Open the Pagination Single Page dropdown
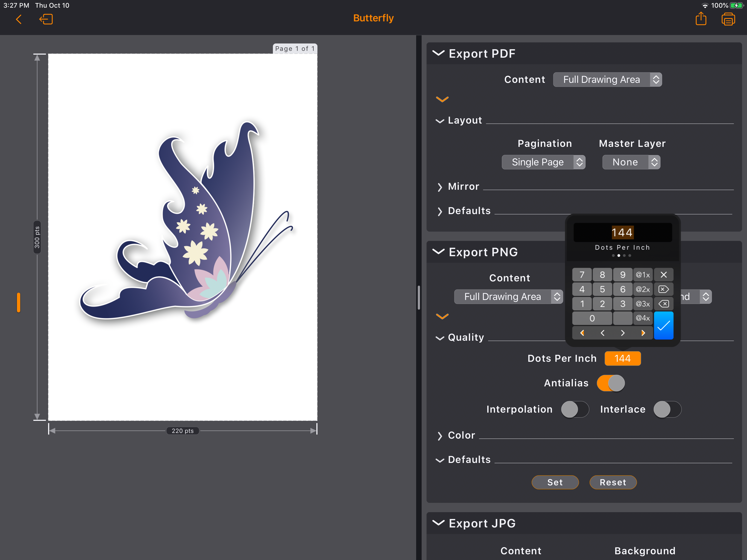Viewport: 747px width, 560px height. click(x=543, y=162)
